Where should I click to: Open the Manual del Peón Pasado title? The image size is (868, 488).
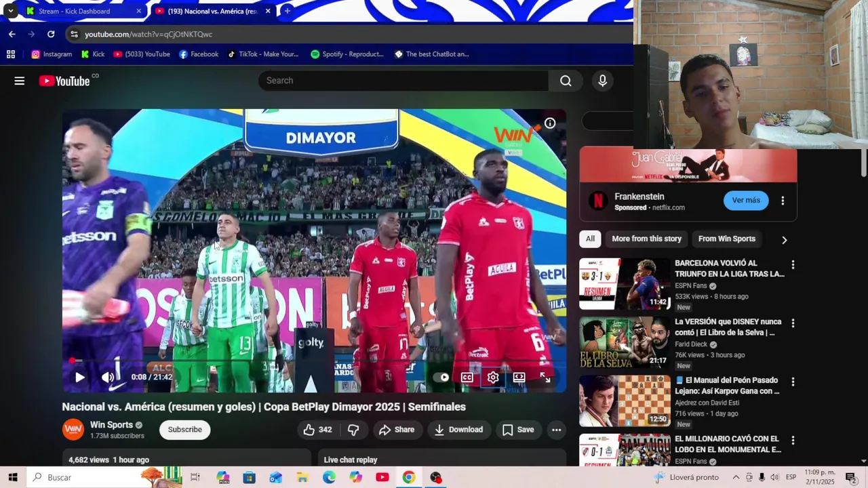coord(727,386)
